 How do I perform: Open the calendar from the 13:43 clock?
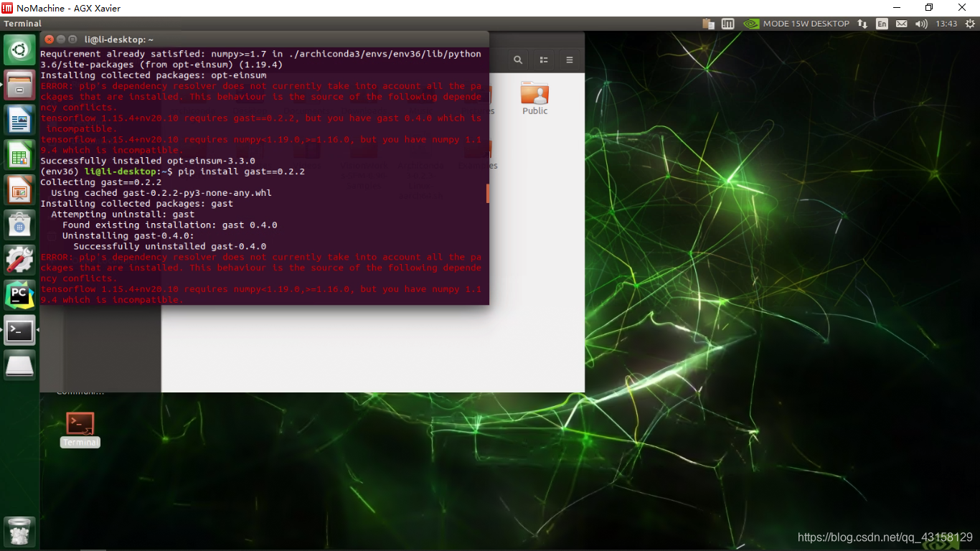(946, 23)
